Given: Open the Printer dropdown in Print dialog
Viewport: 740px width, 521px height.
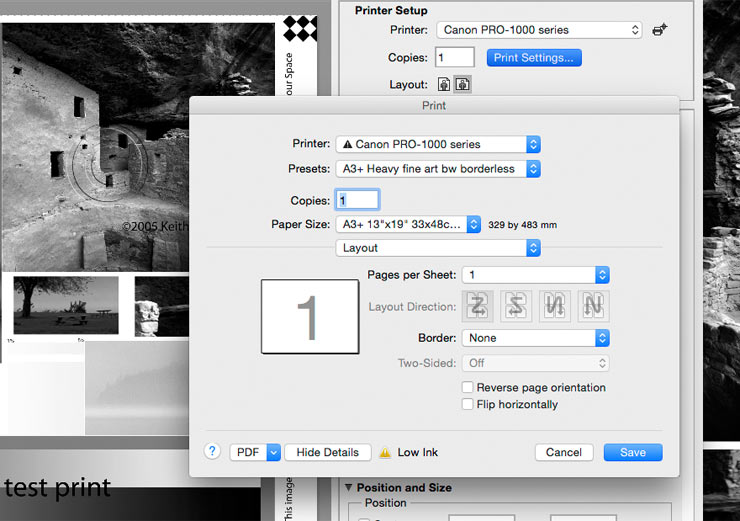Looking at the screenshot, I should pos(438,144).
